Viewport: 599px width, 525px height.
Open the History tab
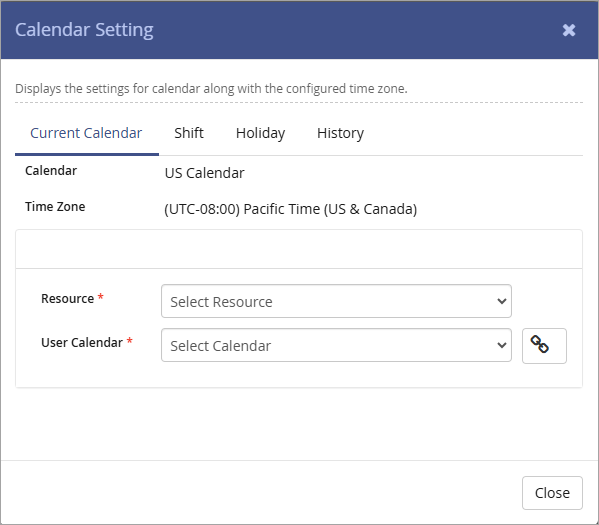pos(340,133)
